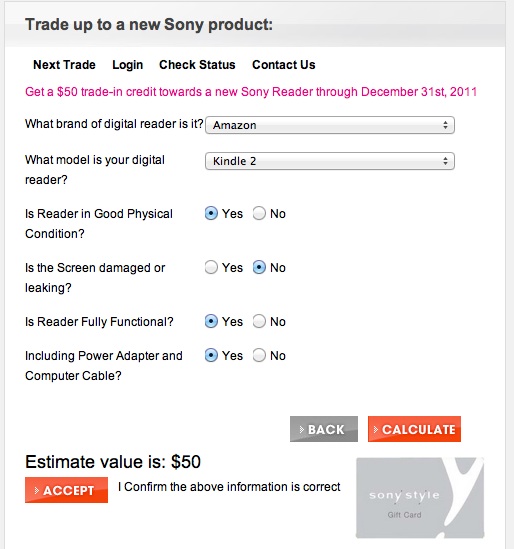Mark Yes for Reader Fully Functional

[x=211, y=321]
